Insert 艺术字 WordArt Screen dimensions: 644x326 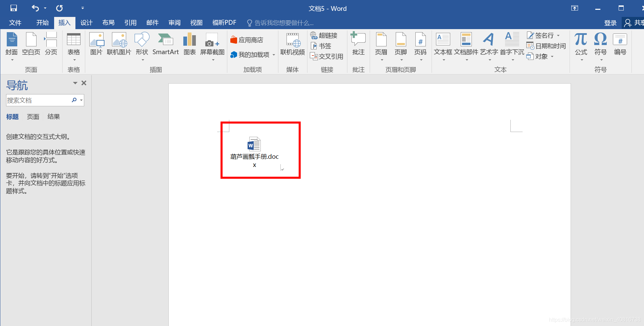(x=489, y=47)
